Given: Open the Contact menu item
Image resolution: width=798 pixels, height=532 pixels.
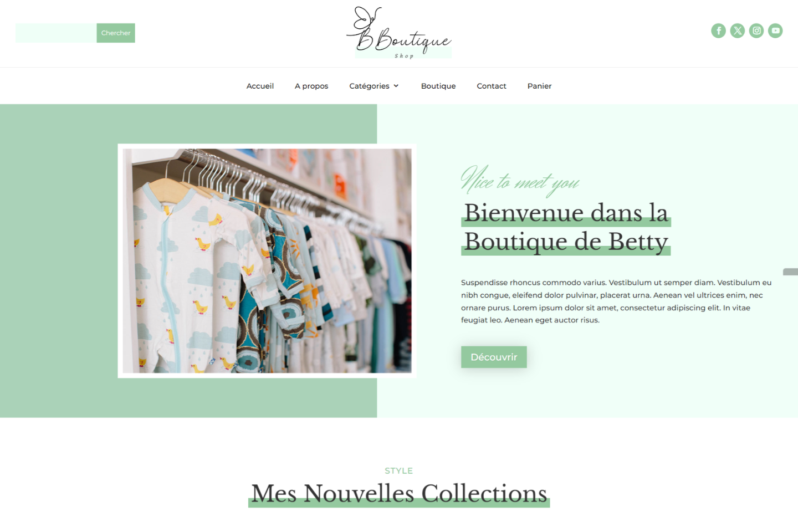Looking at the screenshot, I should [x=492, y=86].
